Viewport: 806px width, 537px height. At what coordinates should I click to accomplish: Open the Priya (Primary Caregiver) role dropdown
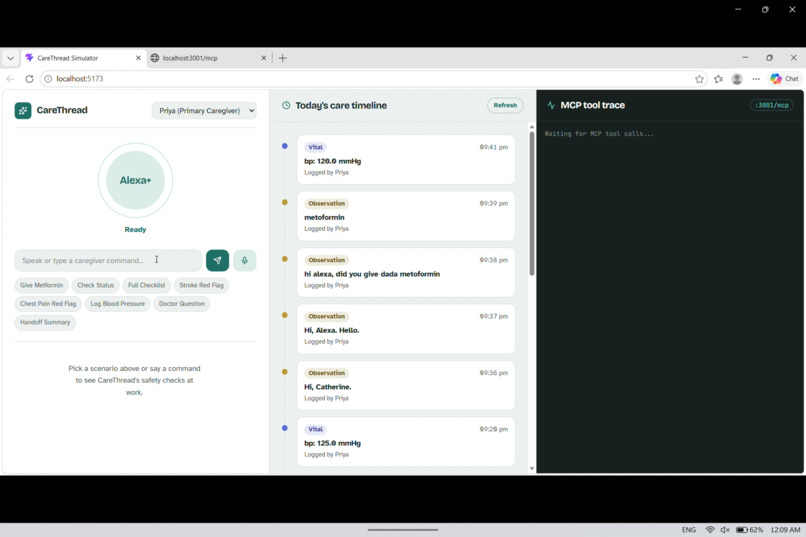pos(204,110)
